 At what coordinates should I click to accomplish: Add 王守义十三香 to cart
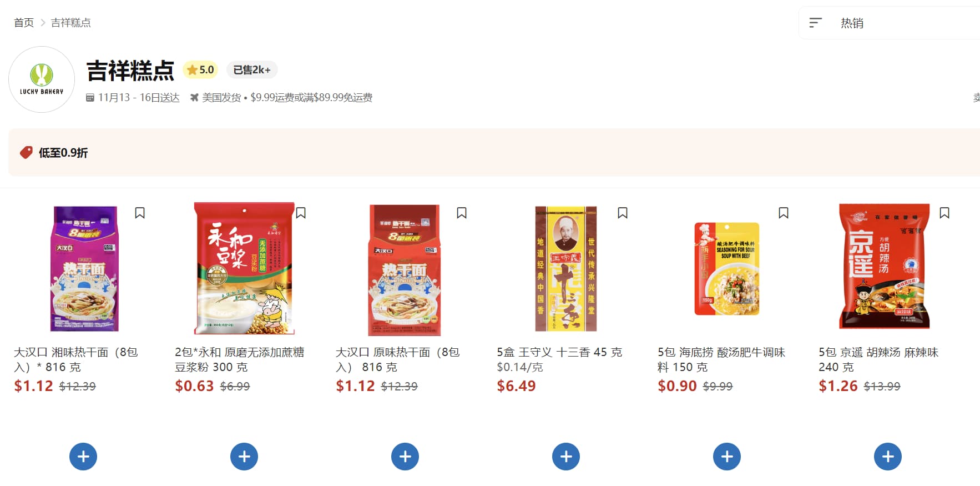(x=566, y=457)
